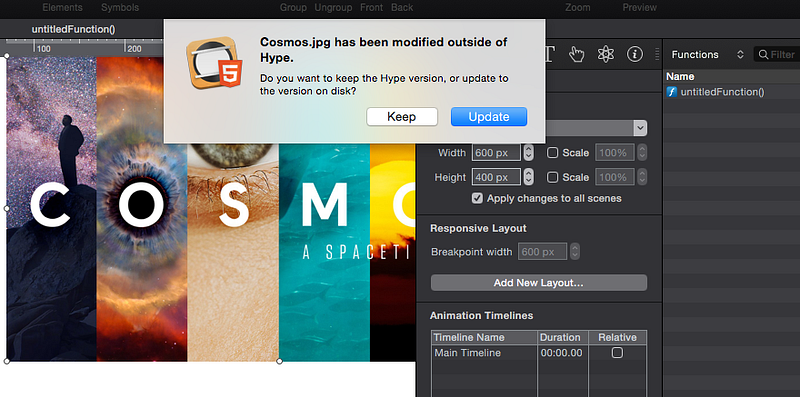The width and height of the screenshot is (800, 397).
Task: Click the Zoom toolbar item
Action: (578, 8)
